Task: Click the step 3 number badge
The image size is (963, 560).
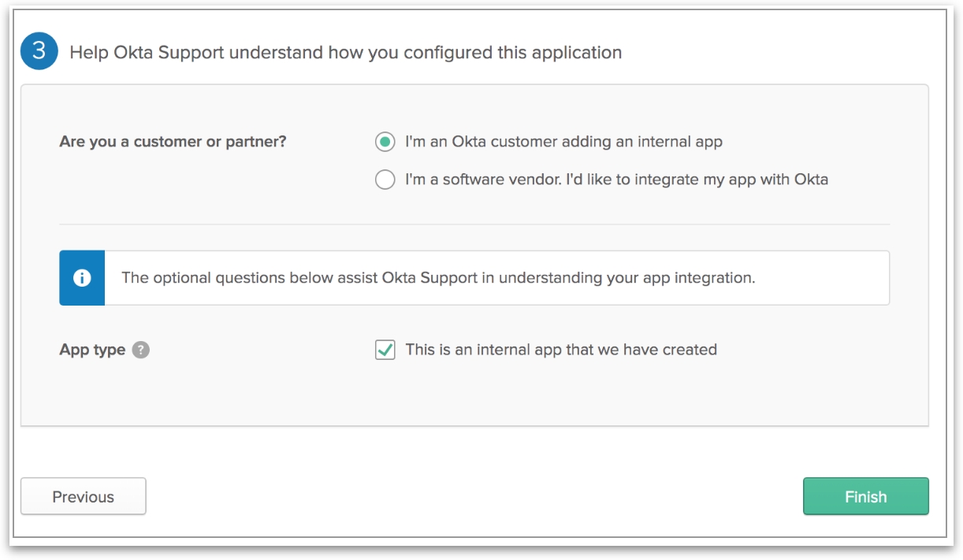Action: tap(39, 52)
